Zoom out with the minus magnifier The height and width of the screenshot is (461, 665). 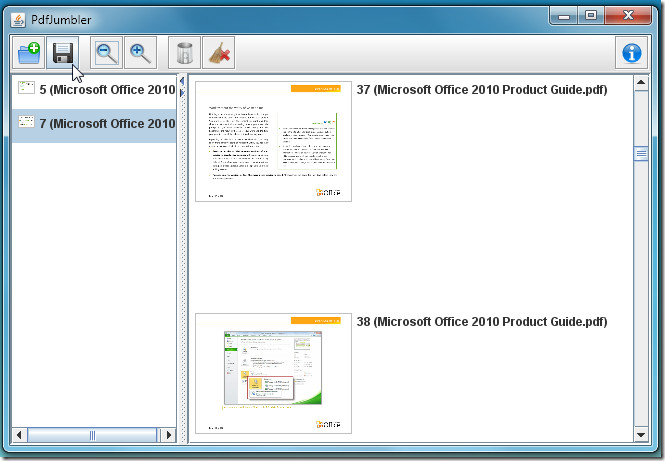pos(106,53)
